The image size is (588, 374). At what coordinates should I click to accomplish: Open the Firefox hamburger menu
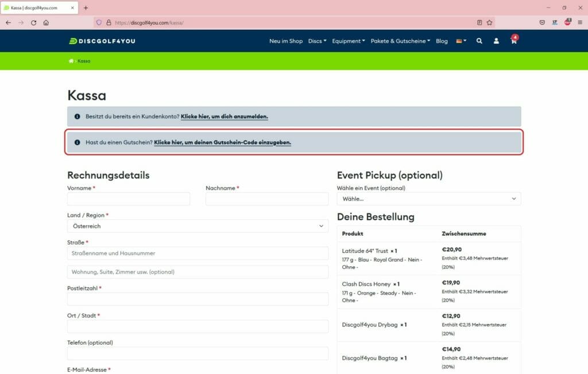point(579,23)
